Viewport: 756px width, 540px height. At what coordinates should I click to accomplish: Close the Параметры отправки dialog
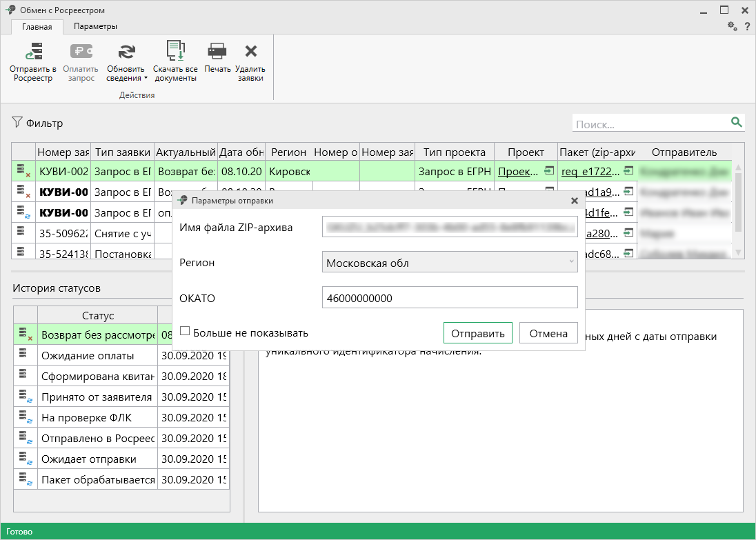[x=574, y=201]
